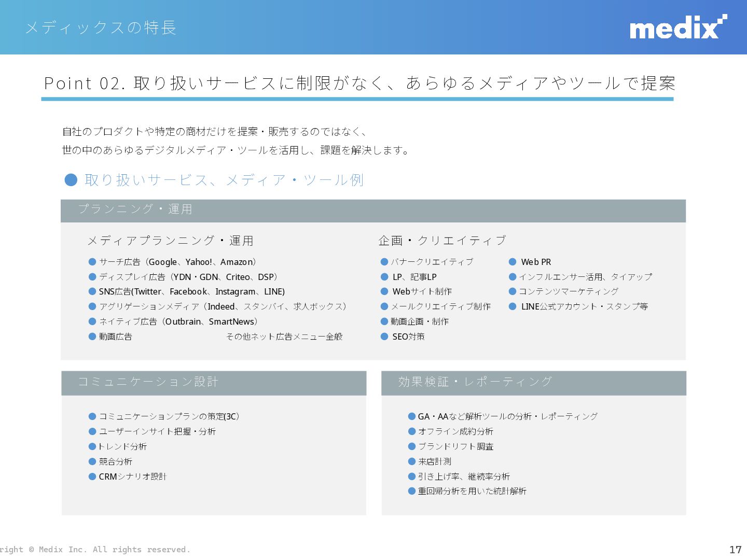
Task: Click the 効果検証・レポーティング section header
Action: pyautogui.click(x=534, y=383)
